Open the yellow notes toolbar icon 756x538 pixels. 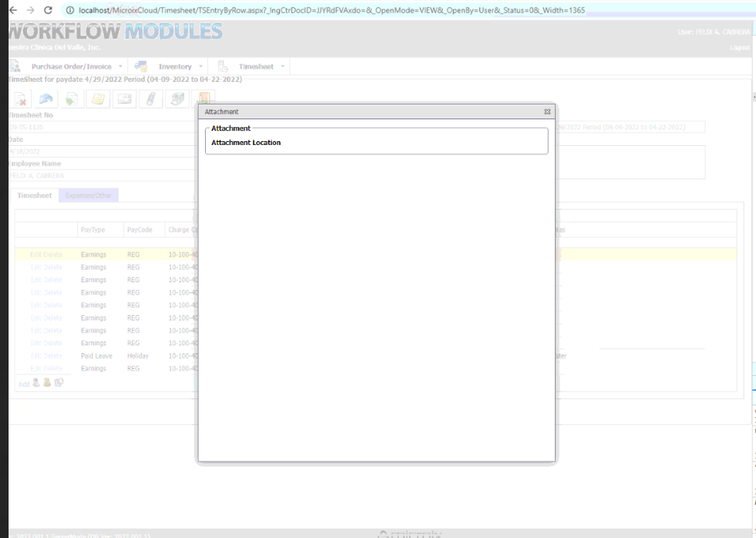(x=97, y=99)
